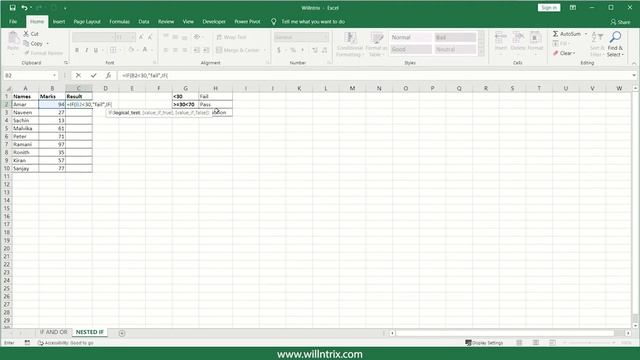Collapse the ribbon with the arrow
Screen dimensions: 640x360
point(634,63)
